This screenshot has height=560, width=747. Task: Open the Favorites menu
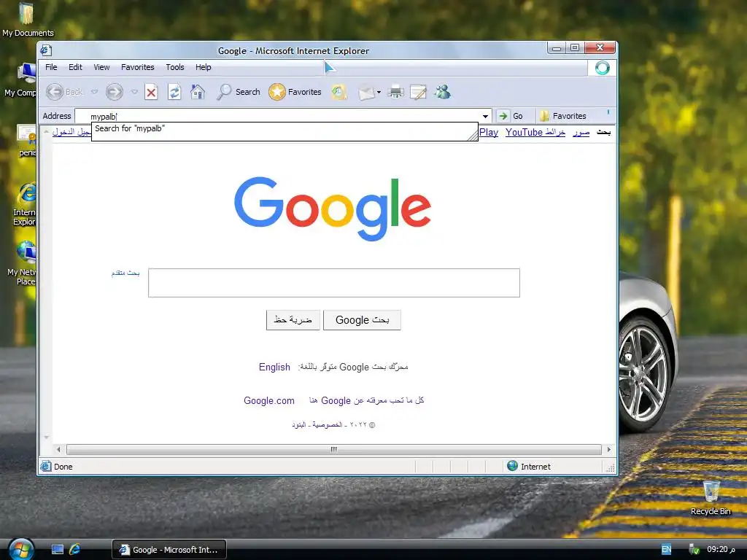(x=138, y=67)
